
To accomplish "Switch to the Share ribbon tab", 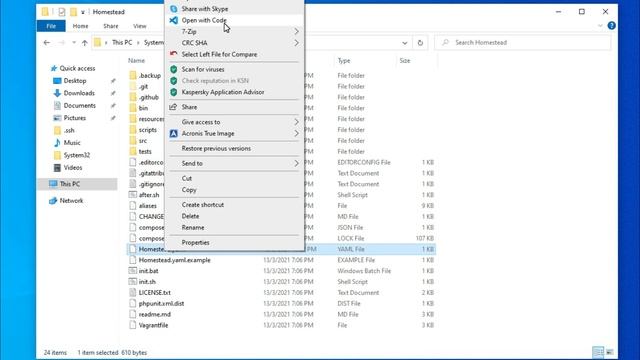I will (x=111, y=26).
